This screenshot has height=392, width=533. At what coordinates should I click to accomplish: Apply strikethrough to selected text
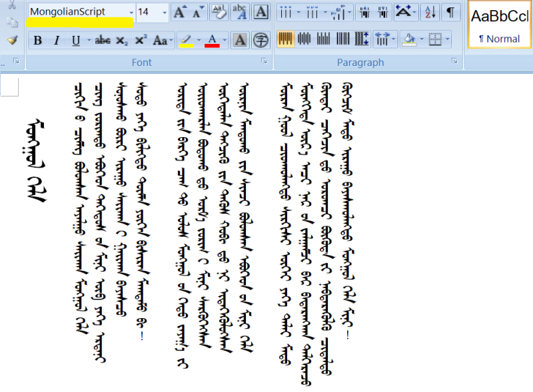[x=101, y=40]
